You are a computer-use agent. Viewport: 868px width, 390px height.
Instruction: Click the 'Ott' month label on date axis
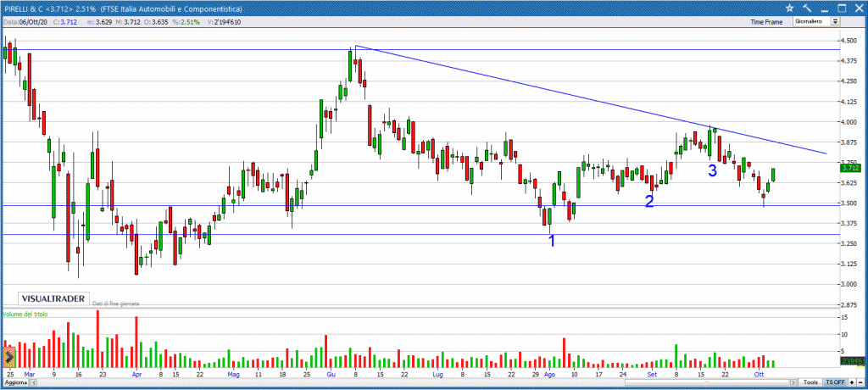(759, 375)
